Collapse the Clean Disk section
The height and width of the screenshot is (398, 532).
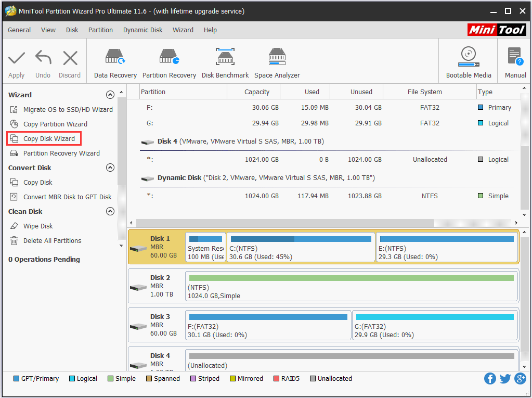110,211
